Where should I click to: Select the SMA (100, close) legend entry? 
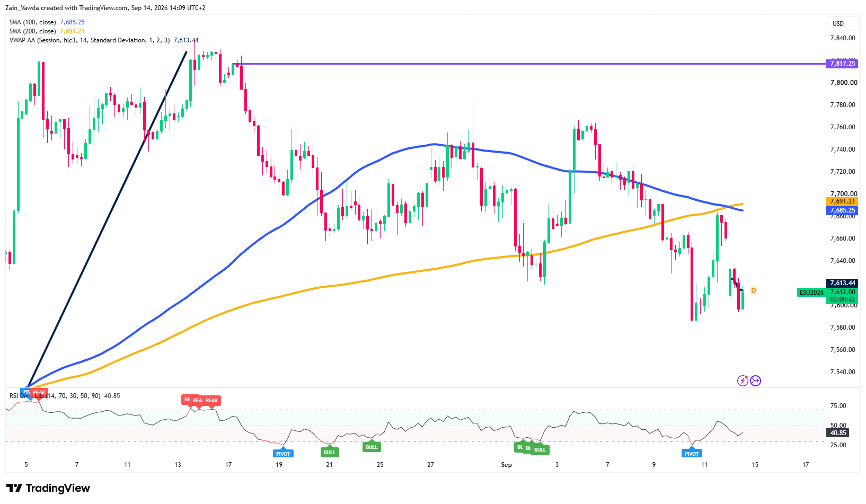(47, 22)
